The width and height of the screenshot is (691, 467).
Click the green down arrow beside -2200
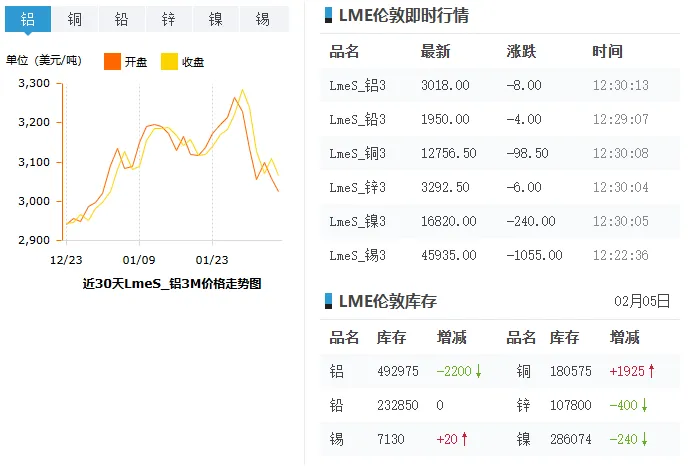[479, 371]
